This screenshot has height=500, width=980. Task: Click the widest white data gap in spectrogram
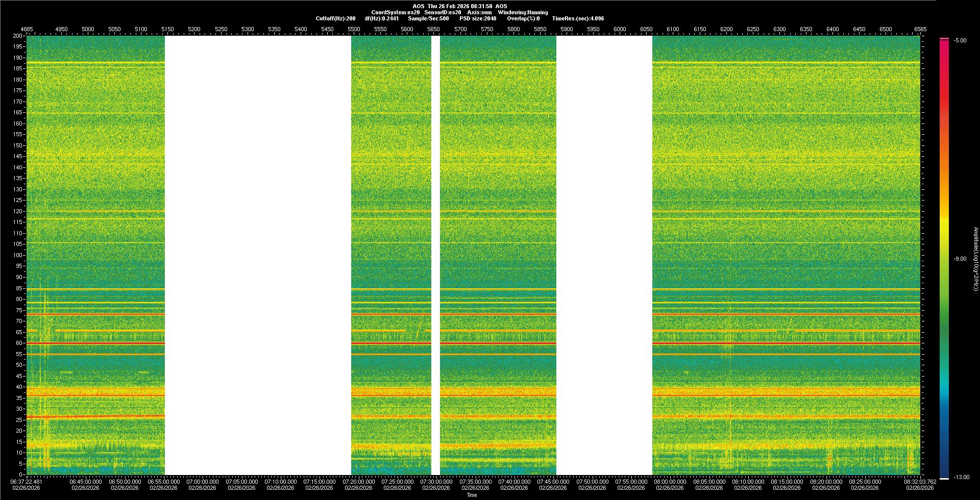258,255
